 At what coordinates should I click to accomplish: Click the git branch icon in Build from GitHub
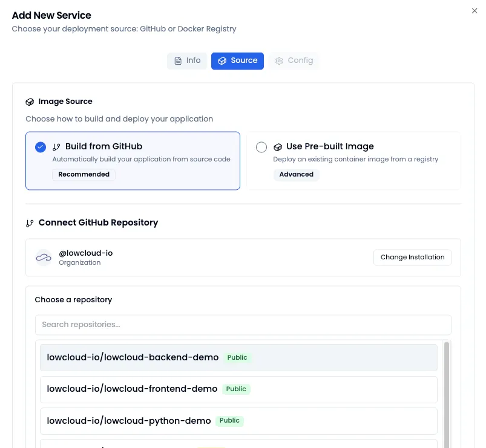click(57, 147)
